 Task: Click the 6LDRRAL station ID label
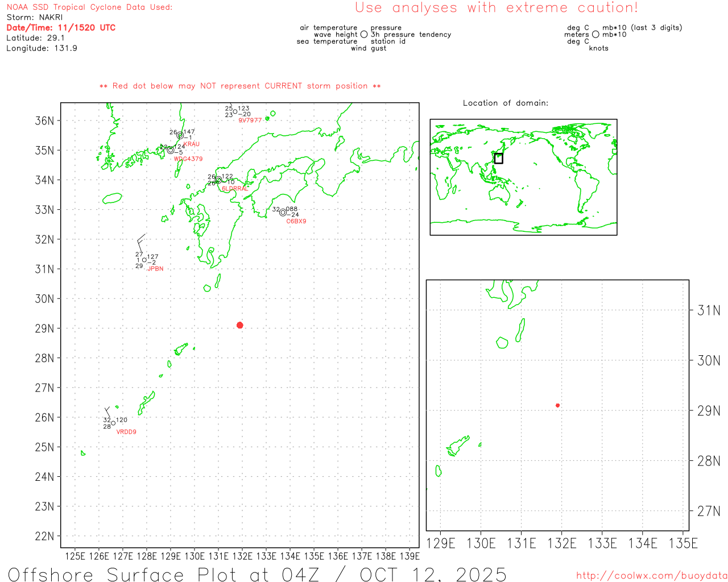(x=234, y=189)
